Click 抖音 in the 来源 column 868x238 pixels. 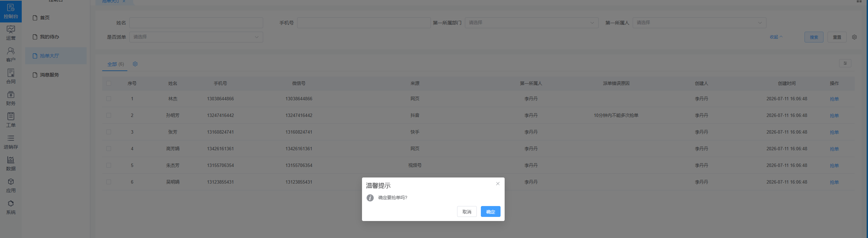(415, 115)
